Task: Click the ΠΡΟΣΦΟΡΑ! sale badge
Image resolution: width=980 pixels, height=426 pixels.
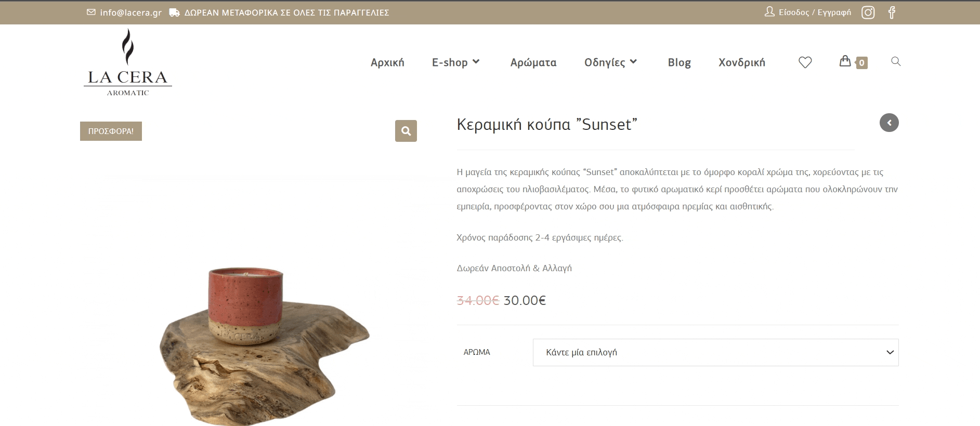Action: click(x=111, y=131)
